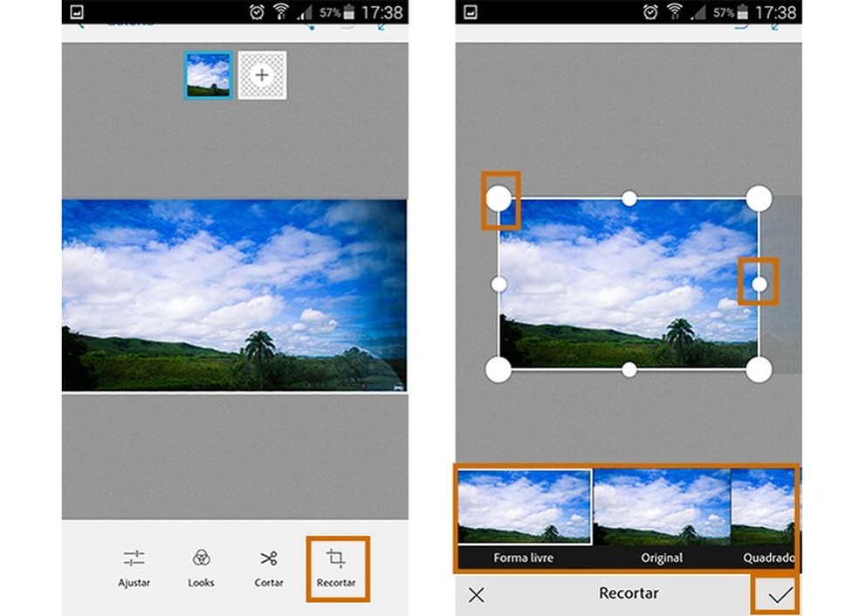
Task: Cancel crop with the X icon
Action: [x=477, y=595]
